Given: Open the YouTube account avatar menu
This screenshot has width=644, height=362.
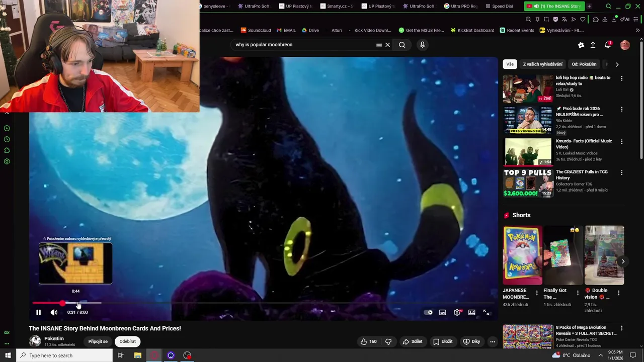Looking at the screenshot, I should 625,45.
